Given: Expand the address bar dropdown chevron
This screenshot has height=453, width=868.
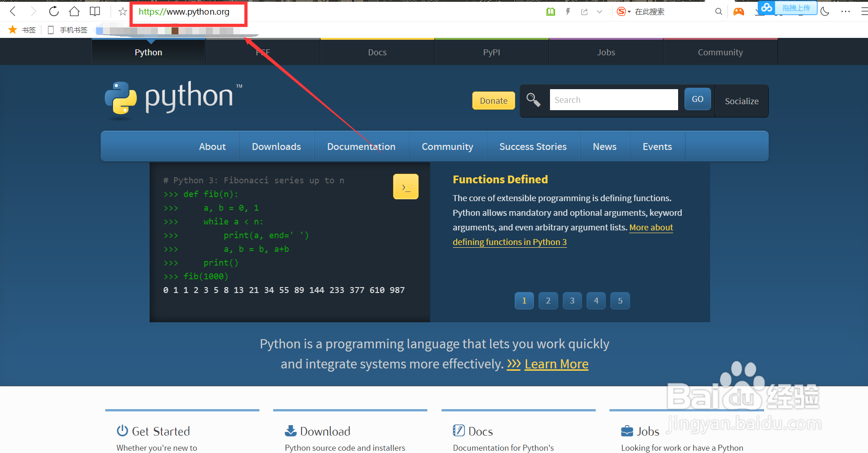Looking at the screenshot, I should (599, 12).
